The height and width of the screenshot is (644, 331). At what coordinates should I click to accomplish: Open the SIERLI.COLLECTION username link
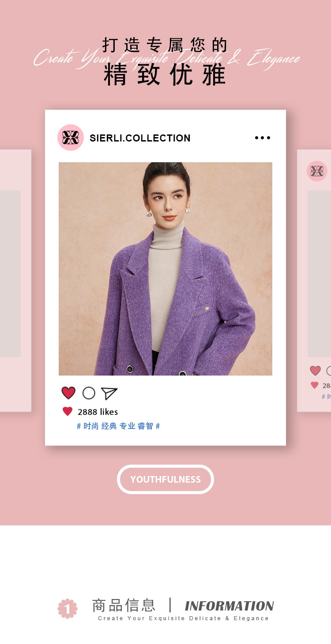[x=140, y=138]
